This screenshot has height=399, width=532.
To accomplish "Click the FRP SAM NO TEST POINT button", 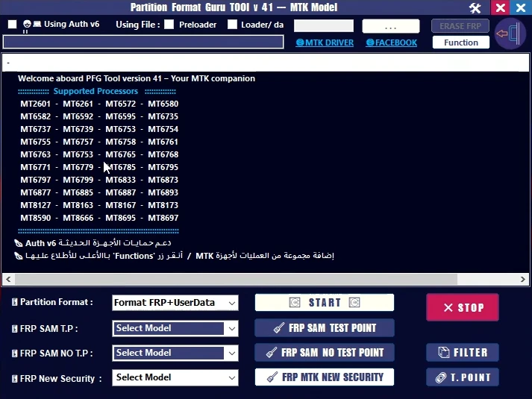I will tap(325, 353).
